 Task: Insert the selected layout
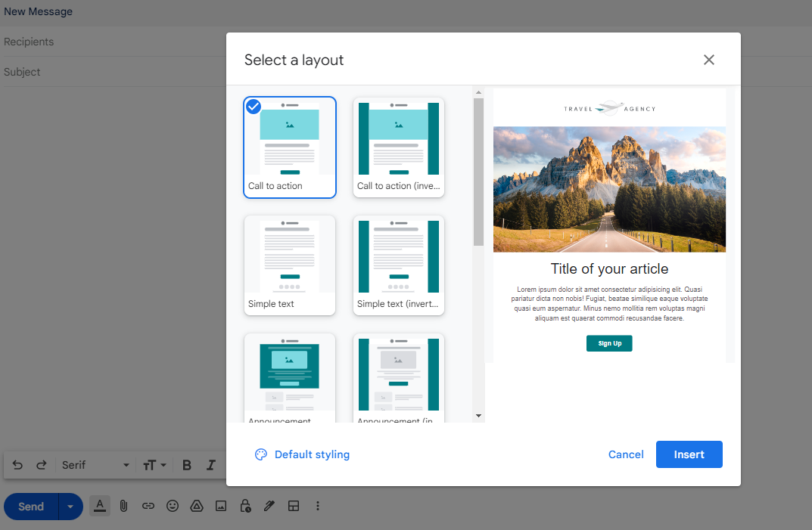[689, 454]
